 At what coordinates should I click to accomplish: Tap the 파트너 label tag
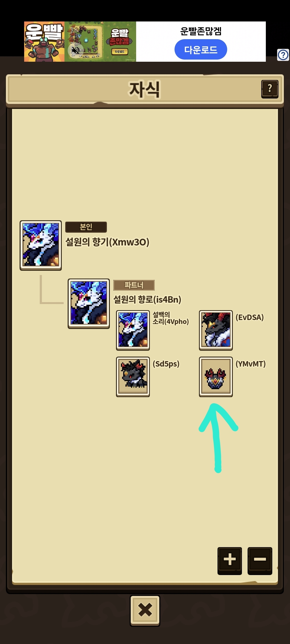pos(134,285)
